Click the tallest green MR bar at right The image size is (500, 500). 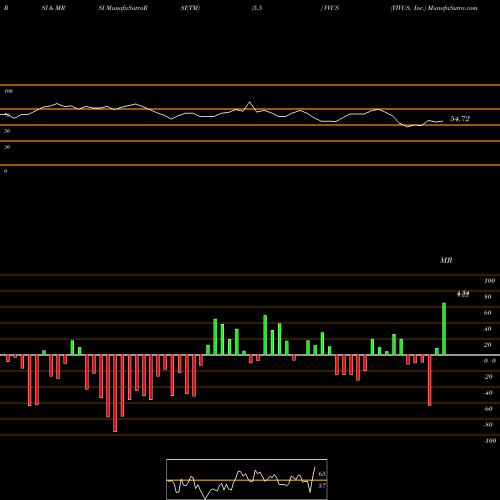(444, 329)
